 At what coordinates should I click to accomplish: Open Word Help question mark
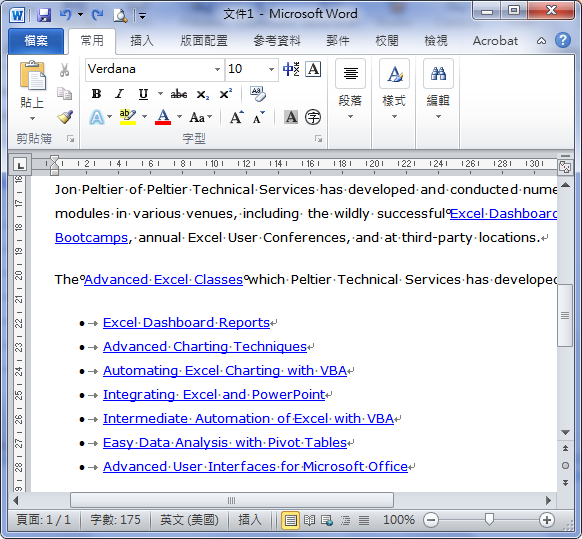pos(563,40)
